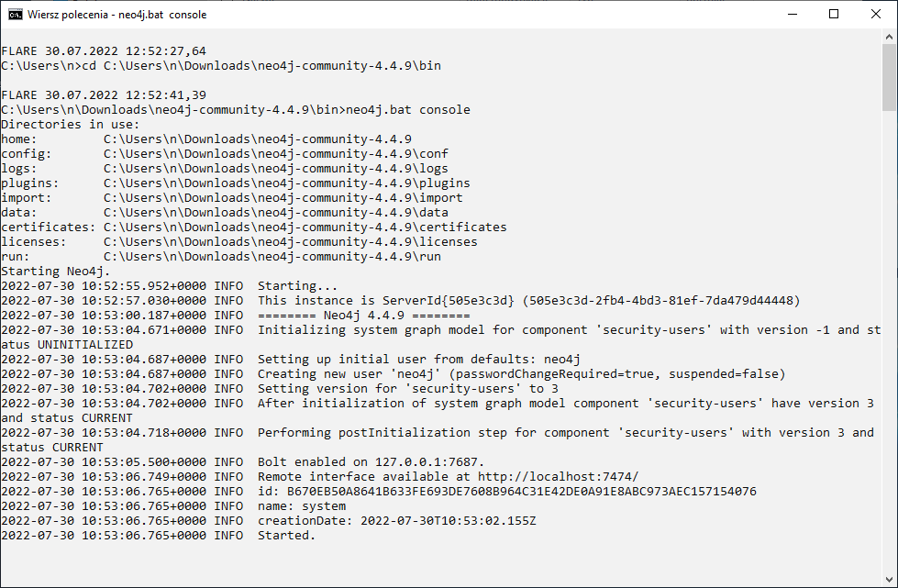Click the ServerId{505e3c3d} text
Image resolution: width=898 pixels, height=588 pixels.
449,300
